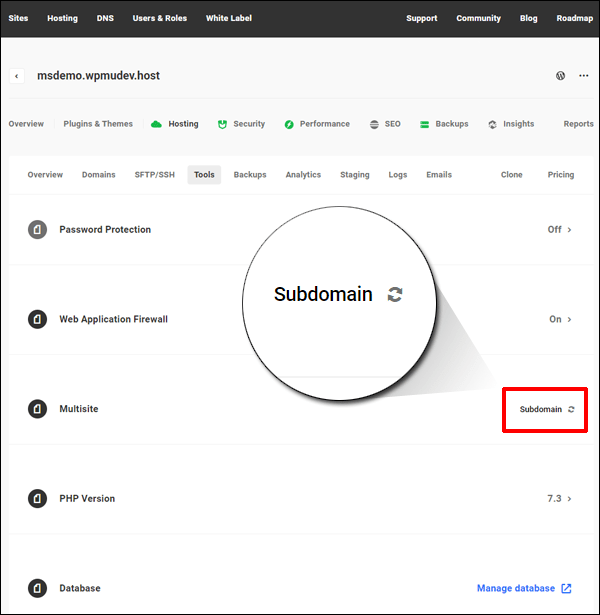Open the Community link
600x615 pixels.
pyautogui.click(x=478, y=18)
